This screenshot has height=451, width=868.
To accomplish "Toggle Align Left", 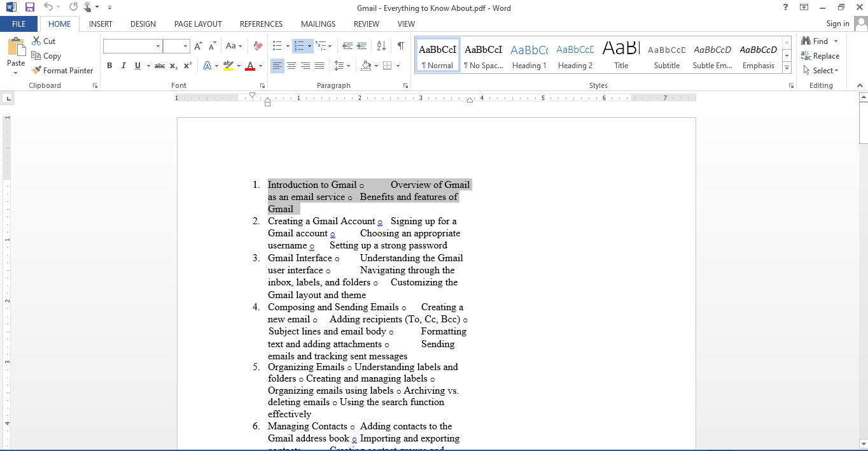I will tap(277, 66).
